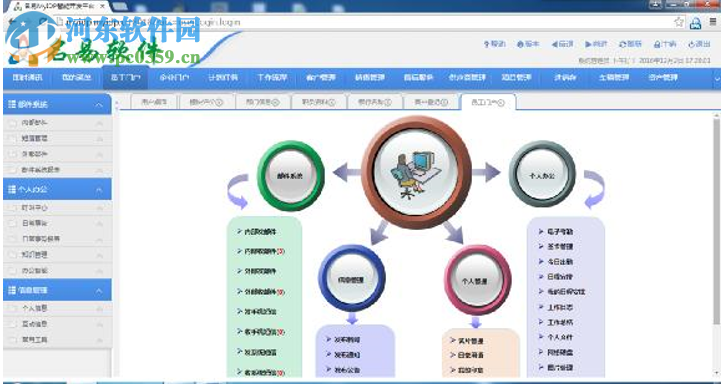Expand the chevron on the 个人信息 row
Screen dimensions: 726x384
[99, 308]
